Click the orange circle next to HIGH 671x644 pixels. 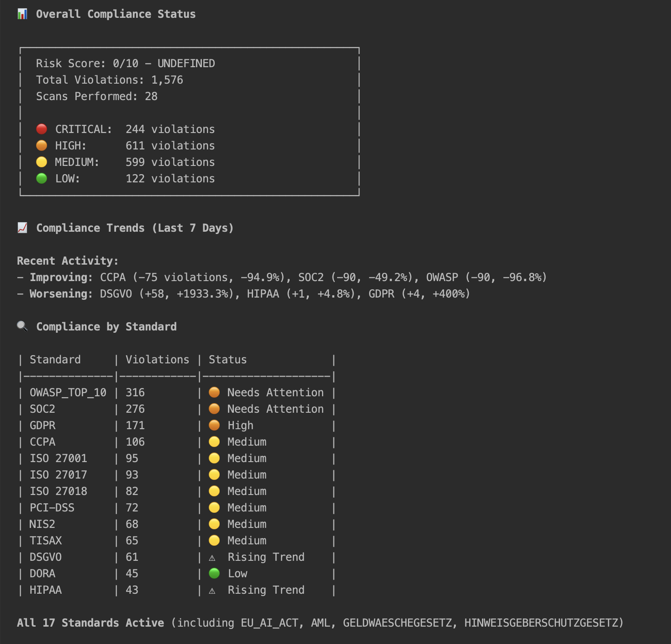42,145
